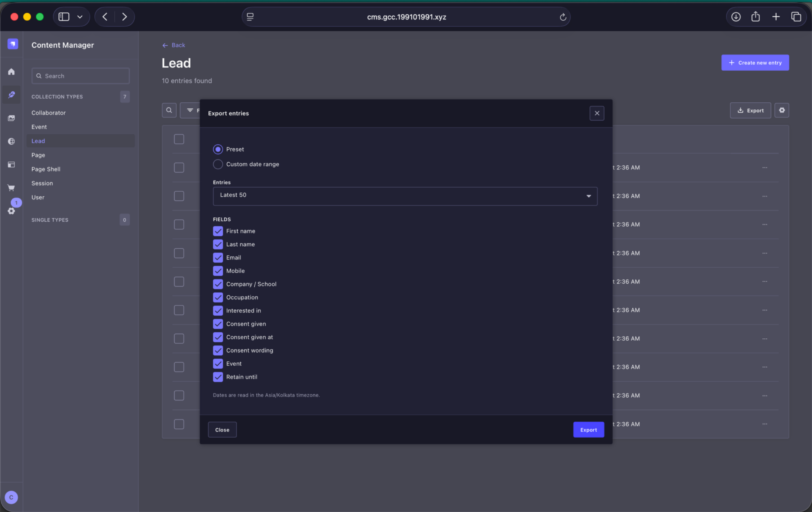Open Page collection type
This screenshot has width=812, height=512.
(x=38, y=155)
